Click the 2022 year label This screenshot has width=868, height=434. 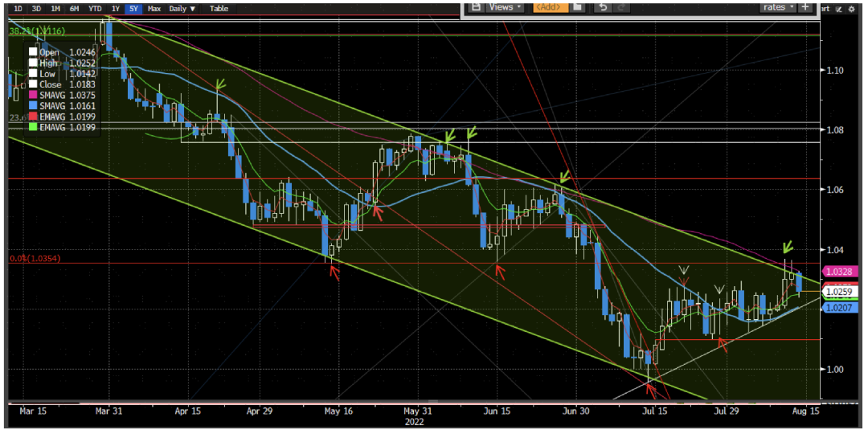[x=414, y=421]
